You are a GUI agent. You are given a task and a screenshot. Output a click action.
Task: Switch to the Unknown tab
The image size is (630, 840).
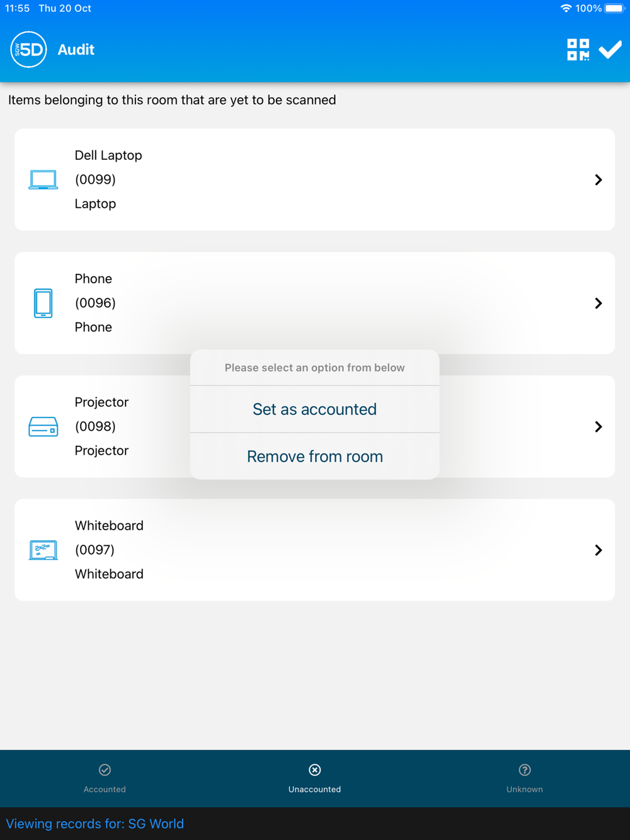pyautogui.click(x=525, y=778)
